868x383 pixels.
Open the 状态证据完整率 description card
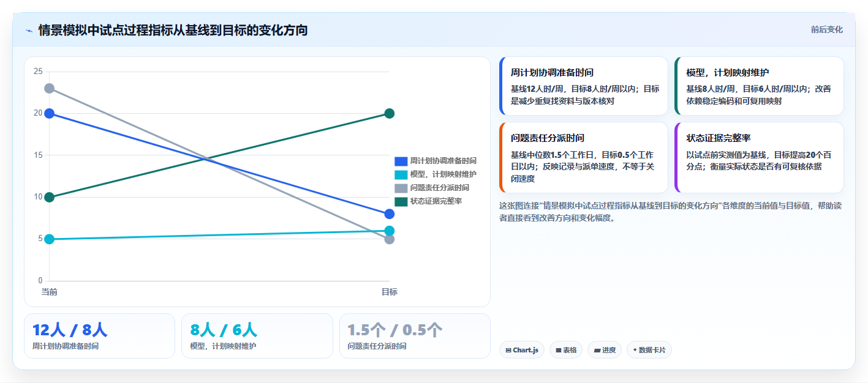tap(759, 157)
